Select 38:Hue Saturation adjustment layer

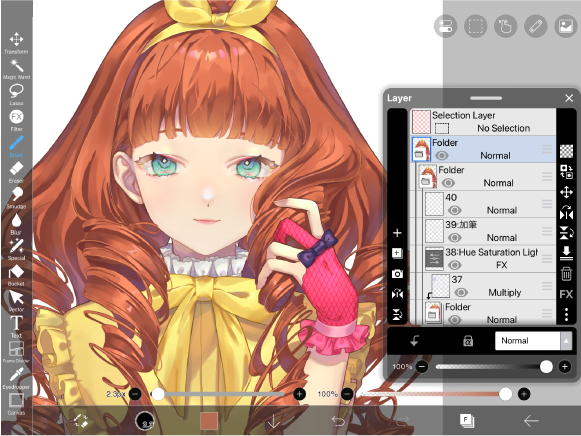pyautogui.click(x=489, y=259)
